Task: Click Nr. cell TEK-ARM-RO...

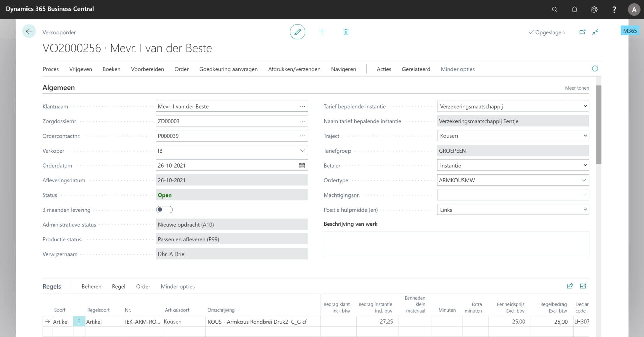Action: coord(143,322)
